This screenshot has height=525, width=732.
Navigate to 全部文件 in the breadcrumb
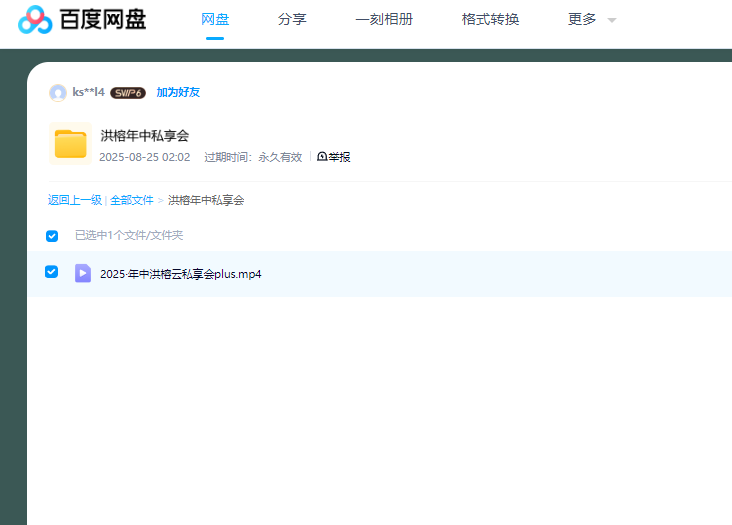click(x=132, y=200)
